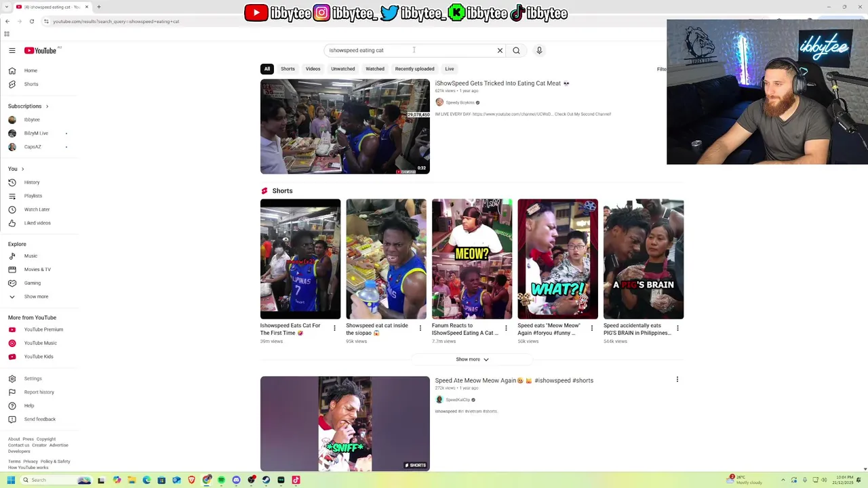
Task: Go to the YouTube logo home page
Action: pyautogui.click(x=40, y=50)
